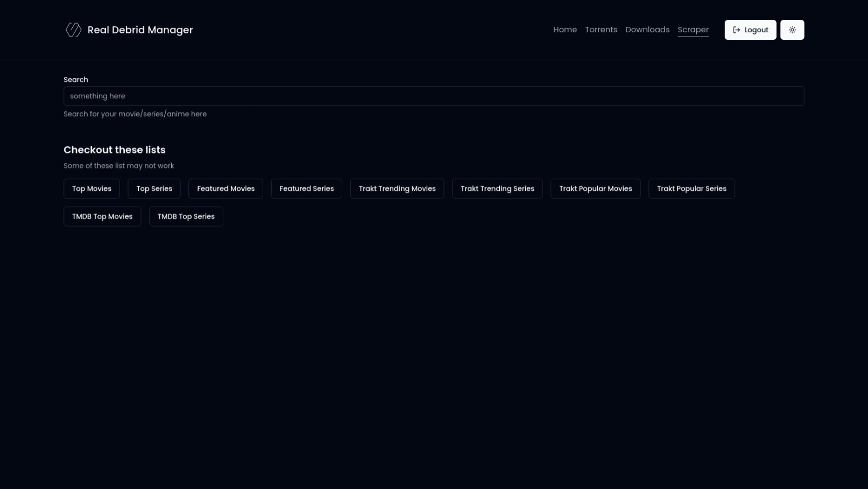
Task: Click 'Some of these list may not work' text
Action: pos(119,166)
